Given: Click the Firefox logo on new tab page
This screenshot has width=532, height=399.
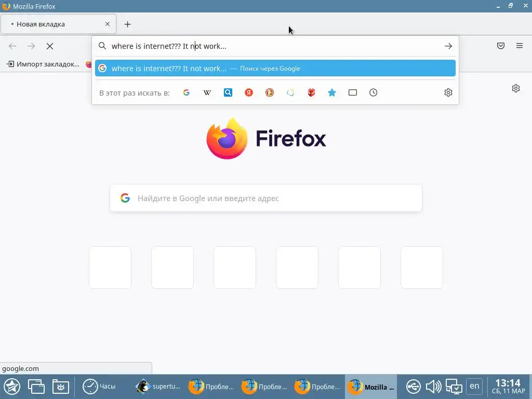Looking at the screenshot, I should click(266, 138).
